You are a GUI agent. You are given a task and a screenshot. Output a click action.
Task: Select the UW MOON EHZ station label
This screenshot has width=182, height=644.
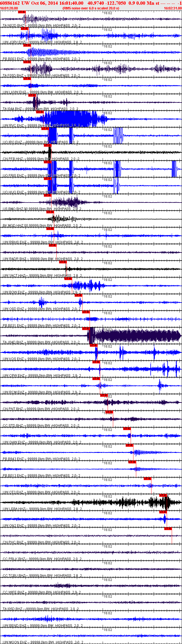43,642
